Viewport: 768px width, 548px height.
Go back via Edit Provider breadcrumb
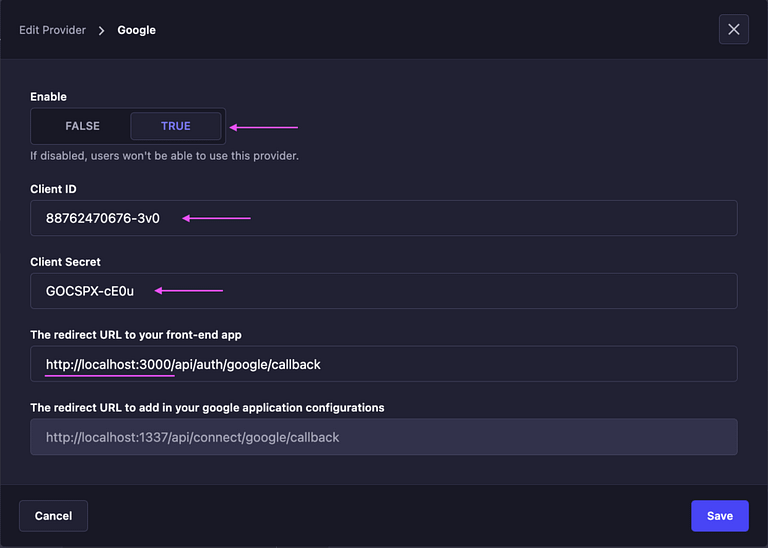52,30
